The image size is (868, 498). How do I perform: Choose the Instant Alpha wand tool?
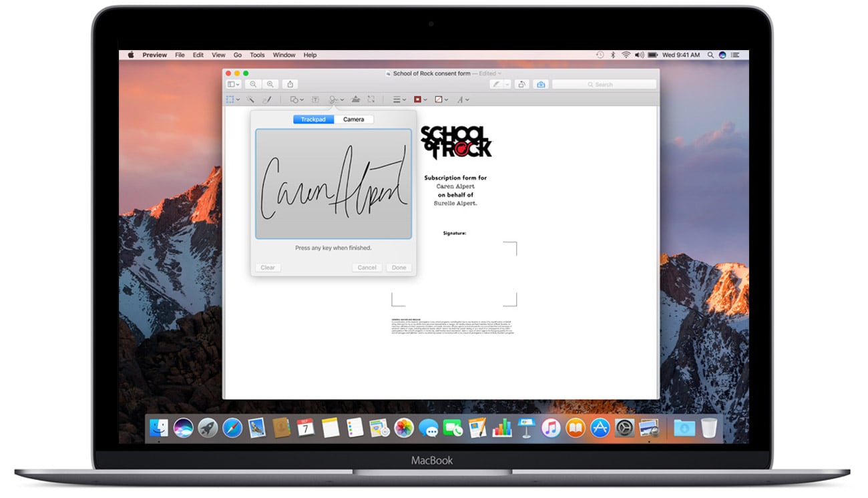(251, 99)
